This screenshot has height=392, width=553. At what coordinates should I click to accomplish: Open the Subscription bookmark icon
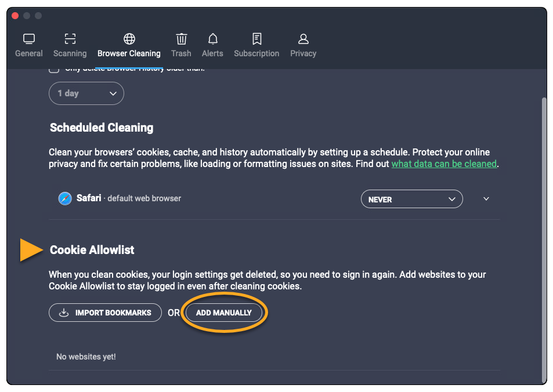pos(257,39)
